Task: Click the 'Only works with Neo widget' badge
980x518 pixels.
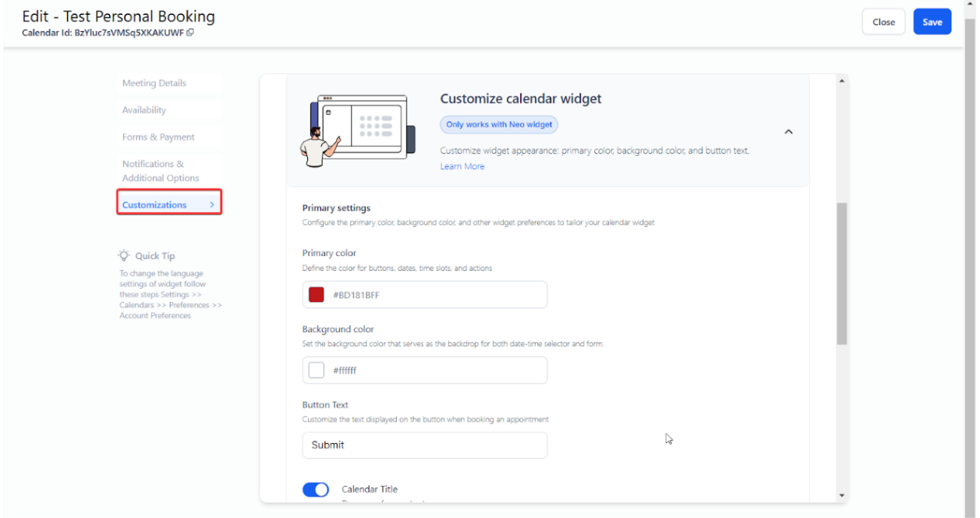Action: 499,125
